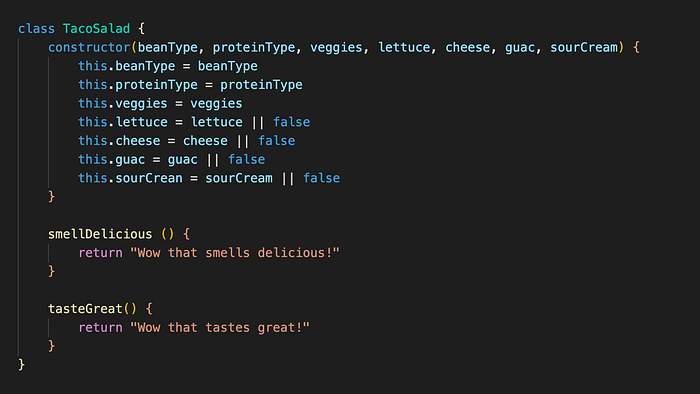The width and height of the screenshot is (700, 394).
Task: Click the guac constructor parameter
Action: point(520,48)
